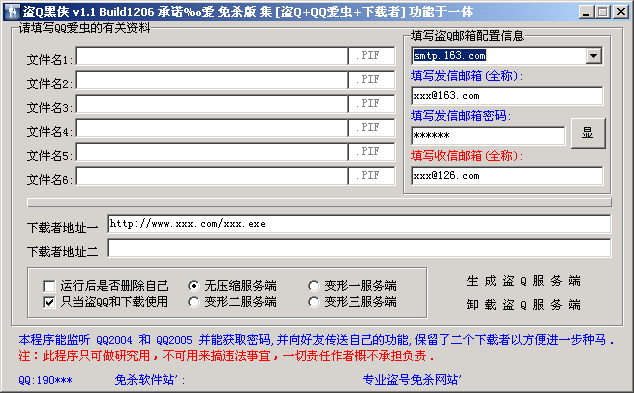Click the empty 下载者地址二 field
634x393 pixels.
(x=359, y=248)
